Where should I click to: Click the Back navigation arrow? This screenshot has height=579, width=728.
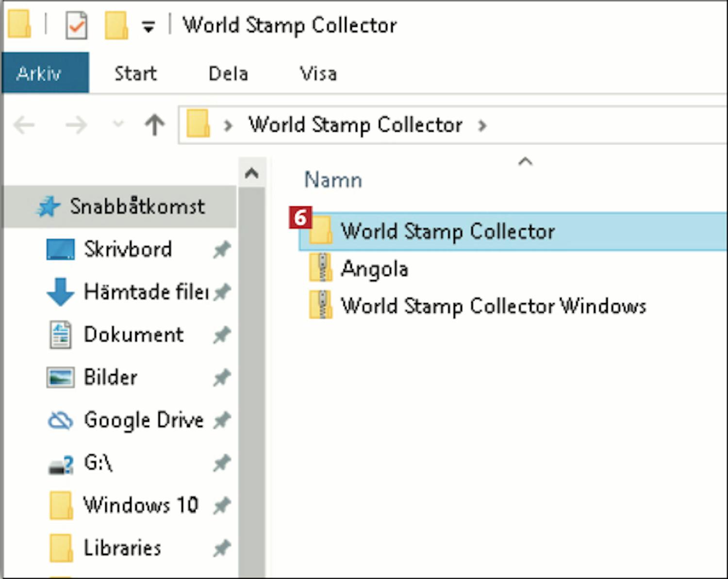point(24,125)
